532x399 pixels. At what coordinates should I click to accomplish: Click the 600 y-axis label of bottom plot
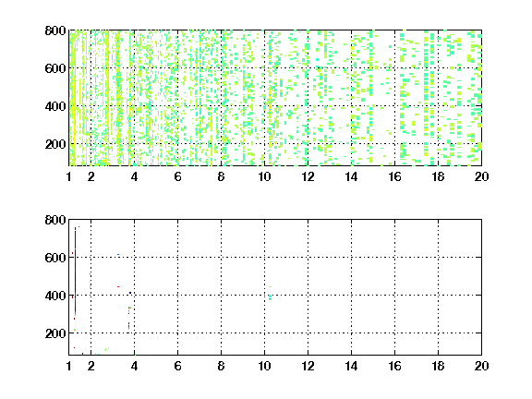pyautogui.click(x=55, y=258)
